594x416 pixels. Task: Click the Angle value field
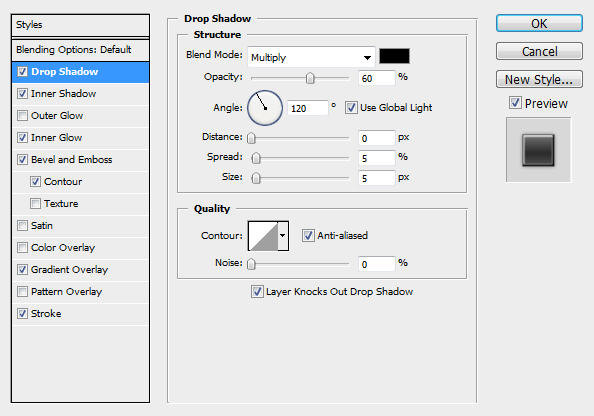pyautogui.click(x=307, y=108)
